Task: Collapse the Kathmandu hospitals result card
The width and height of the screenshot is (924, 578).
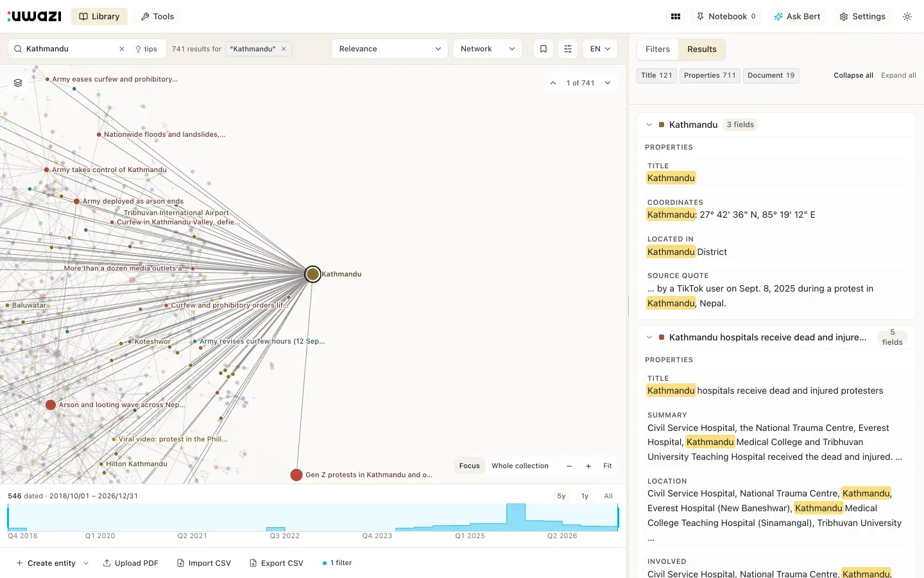Action: click(649, 337)
